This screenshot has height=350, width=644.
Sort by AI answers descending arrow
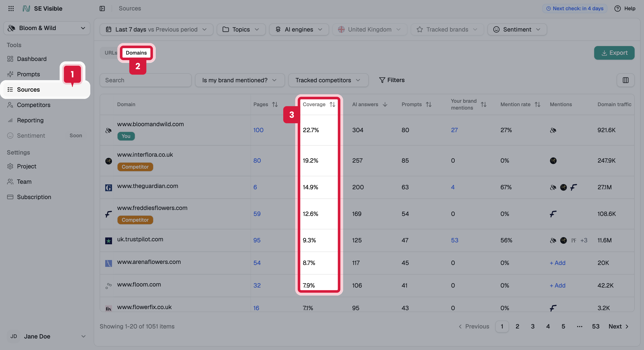click(x=385, y=104)
